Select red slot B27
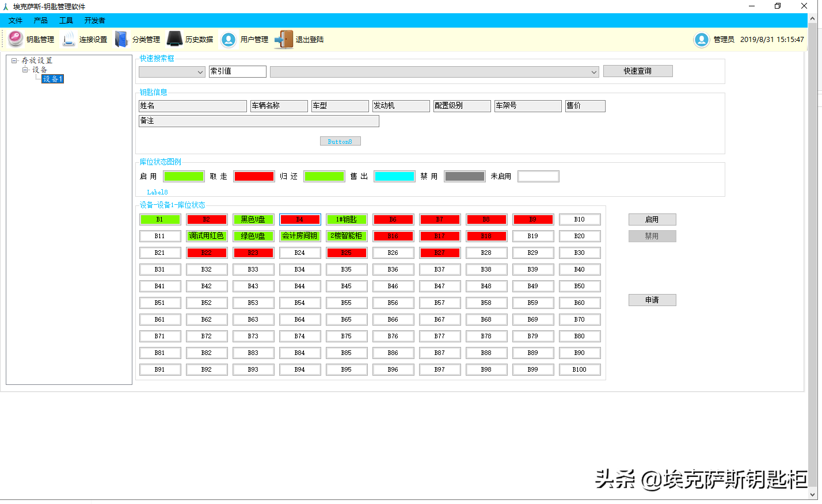The image size is (822, 504). pyautogui.click(x=440, y=253)
